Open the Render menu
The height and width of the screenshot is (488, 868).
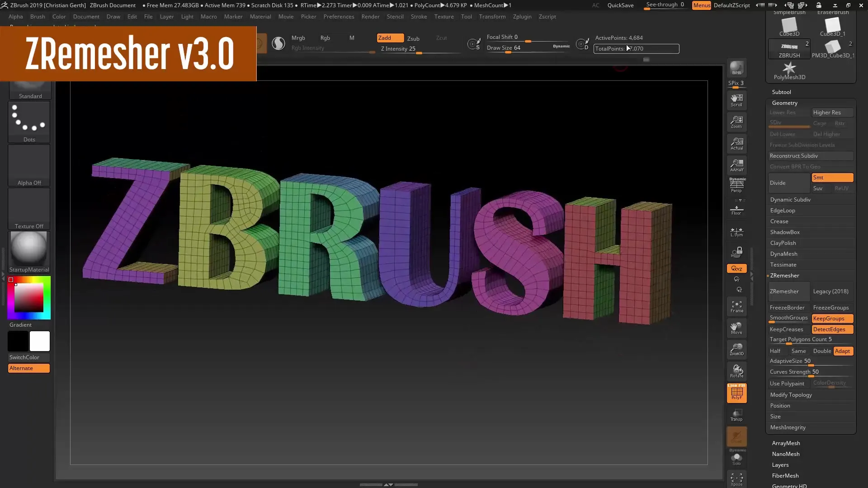tap(370, 17)
